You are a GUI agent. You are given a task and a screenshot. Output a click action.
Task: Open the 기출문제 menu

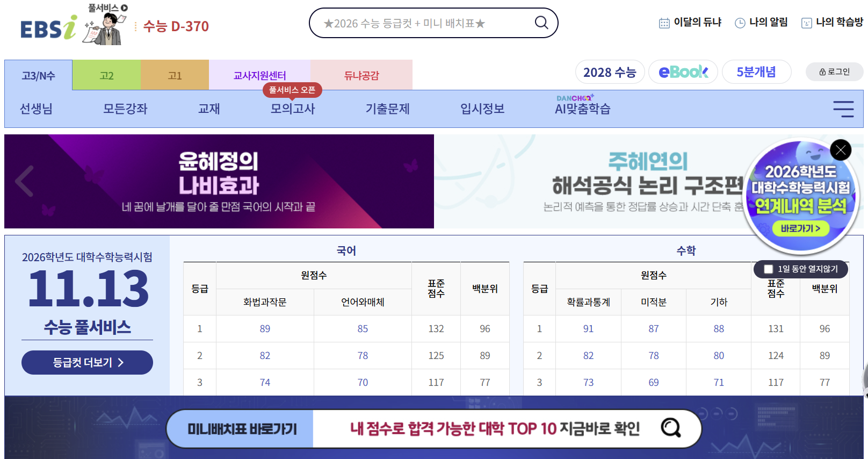(387, 109)
